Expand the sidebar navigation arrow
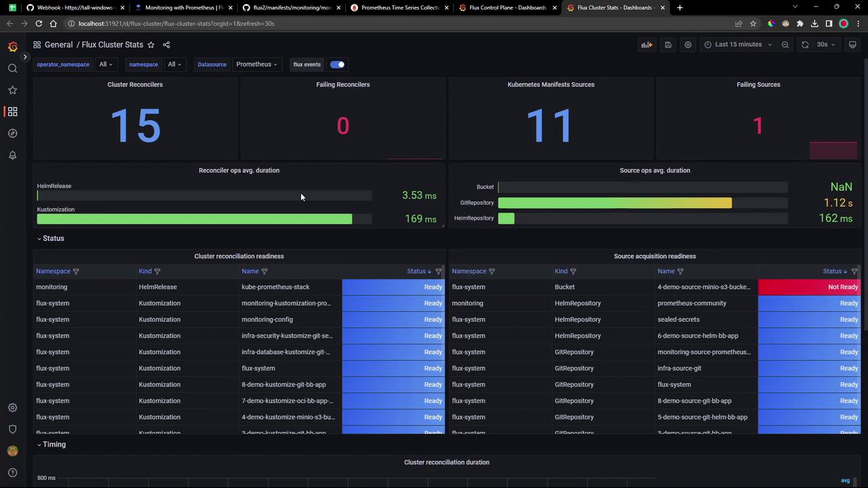Image resolution: width=868 pixels, height=488 pixels. pos(25,57)
